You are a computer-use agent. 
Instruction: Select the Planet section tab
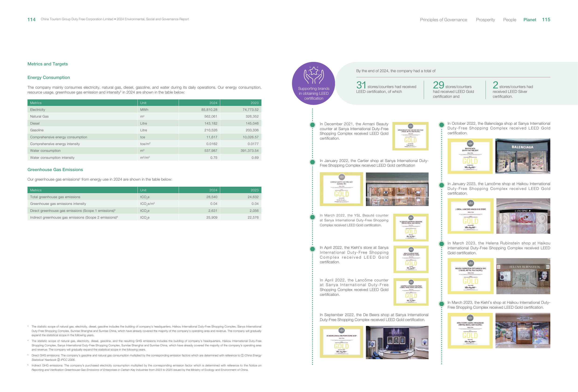pos(530,20)
